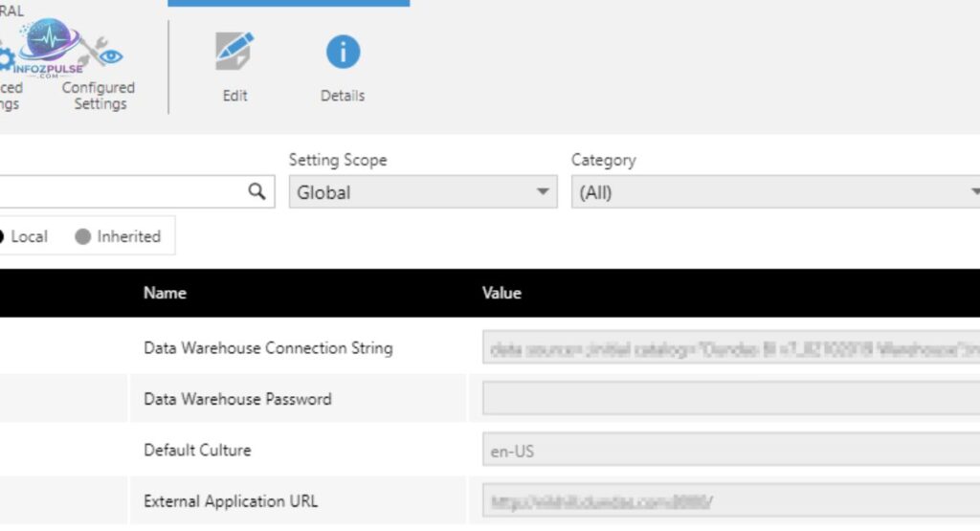
Task: Open the Setting Scope dropdown showing Global
Action: [x=423, y=191]
